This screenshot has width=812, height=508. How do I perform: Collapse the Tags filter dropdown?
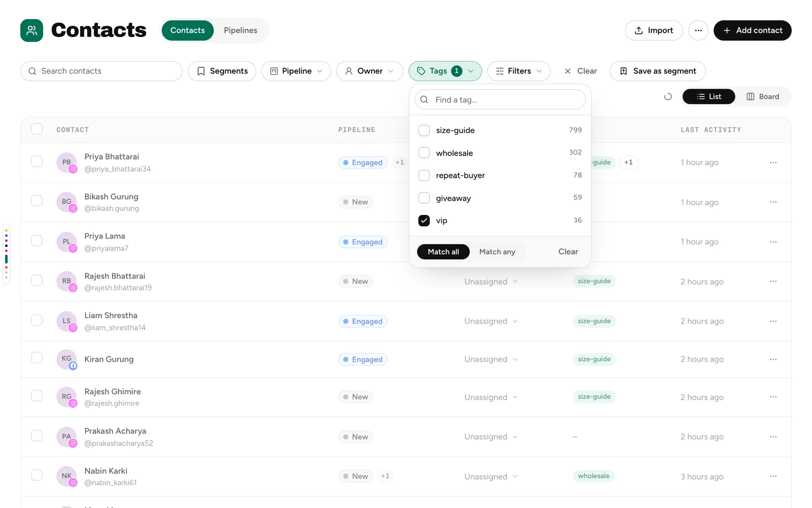(445, 71)
